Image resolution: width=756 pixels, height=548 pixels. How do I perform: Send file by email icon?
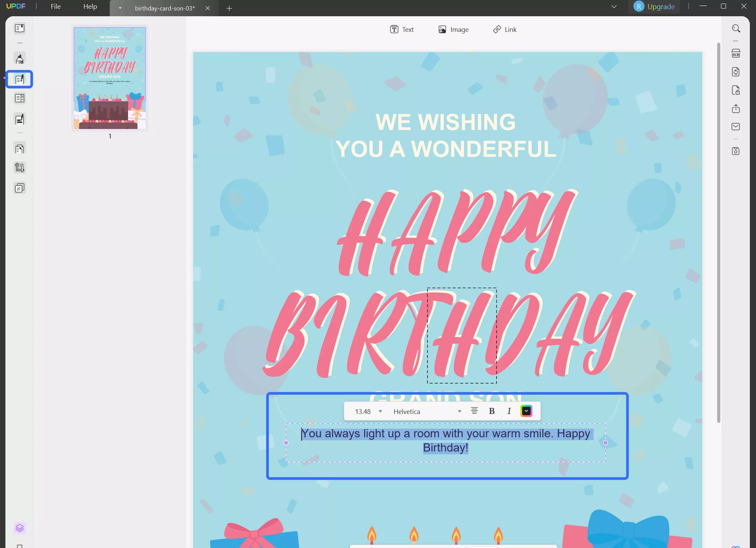click(x=736, y=127)
